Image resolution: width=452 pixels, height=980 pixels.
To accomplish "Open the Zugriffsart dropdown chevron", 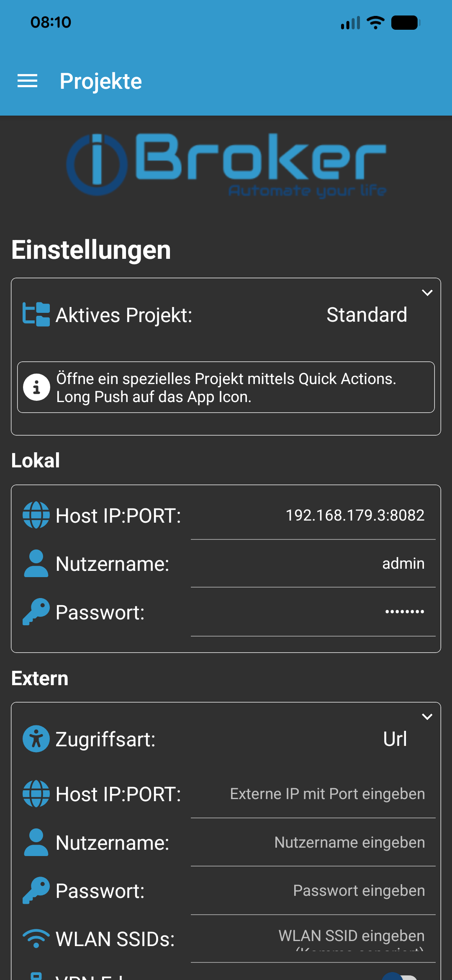I will 427,717.
